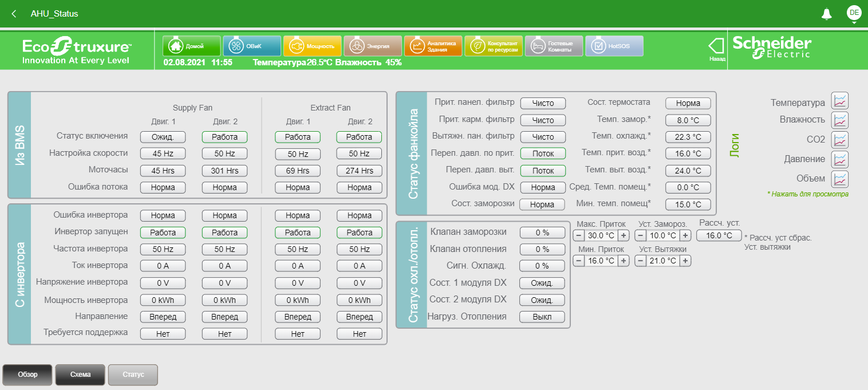Click Темп. охлажд. 22.3 °C value

(x=688, y=137)
